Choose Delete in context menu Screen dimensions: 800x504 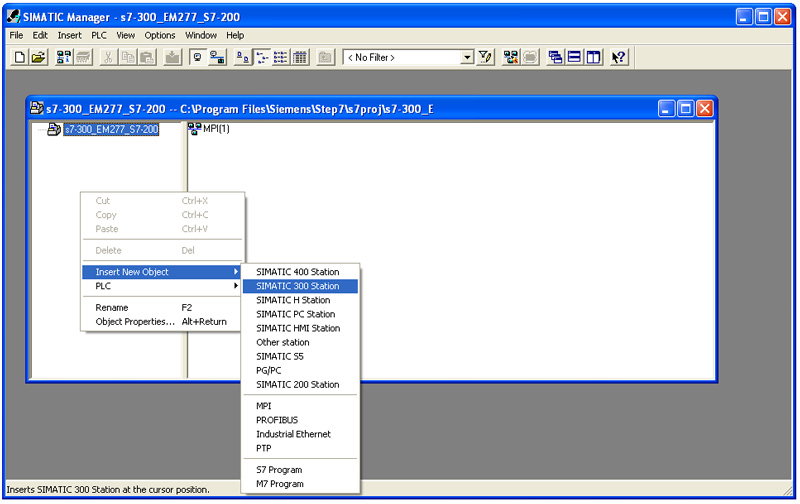tap(161, 250)
